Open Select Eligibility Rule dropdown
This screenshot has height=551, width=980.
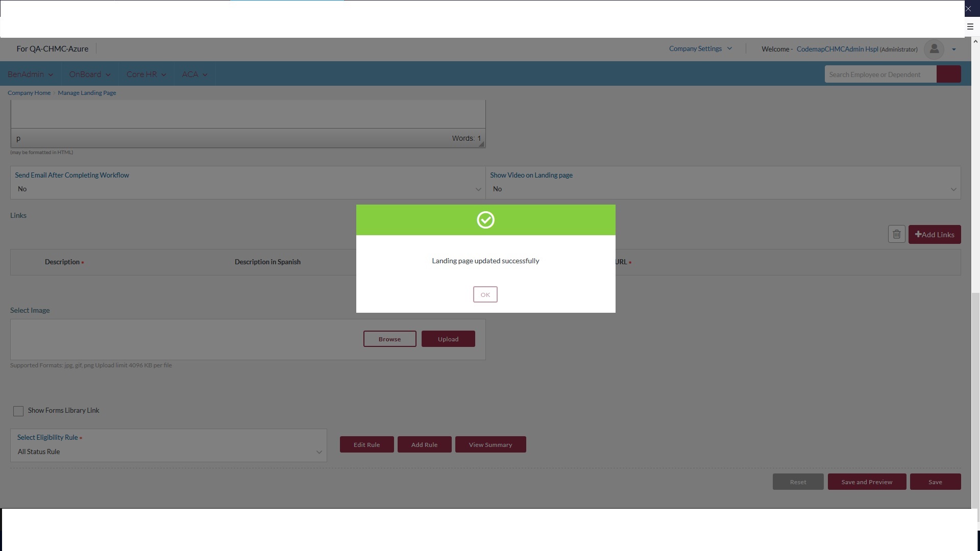pyautogui.click(x=168, y=452)
